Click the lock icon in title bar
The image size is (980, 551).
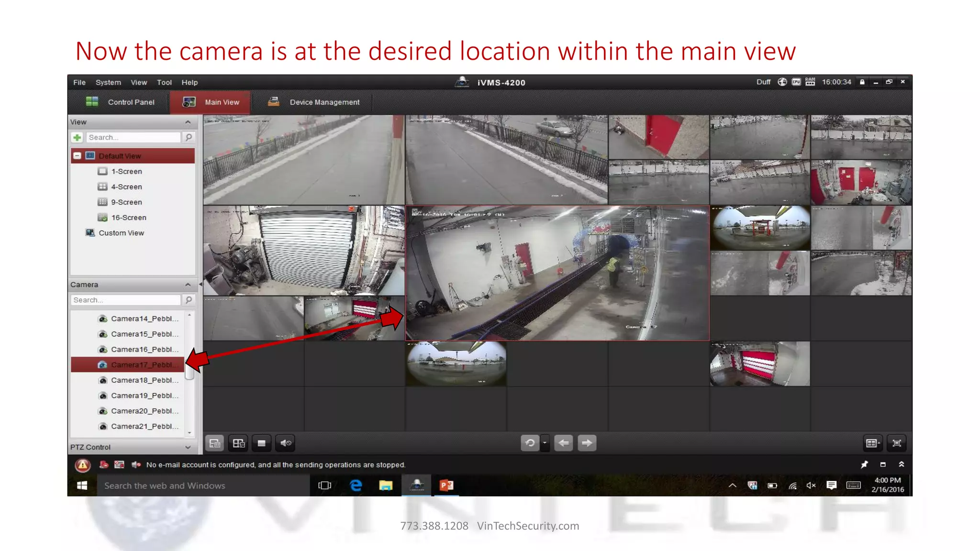click(x=862, y=82)
